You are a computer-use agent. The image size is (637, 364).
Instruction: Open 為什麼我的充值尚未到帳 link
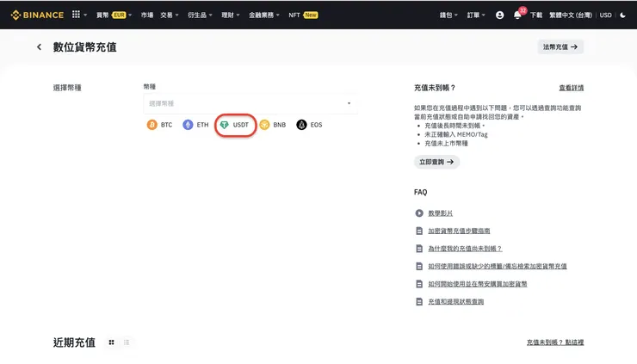click(465, 249)
